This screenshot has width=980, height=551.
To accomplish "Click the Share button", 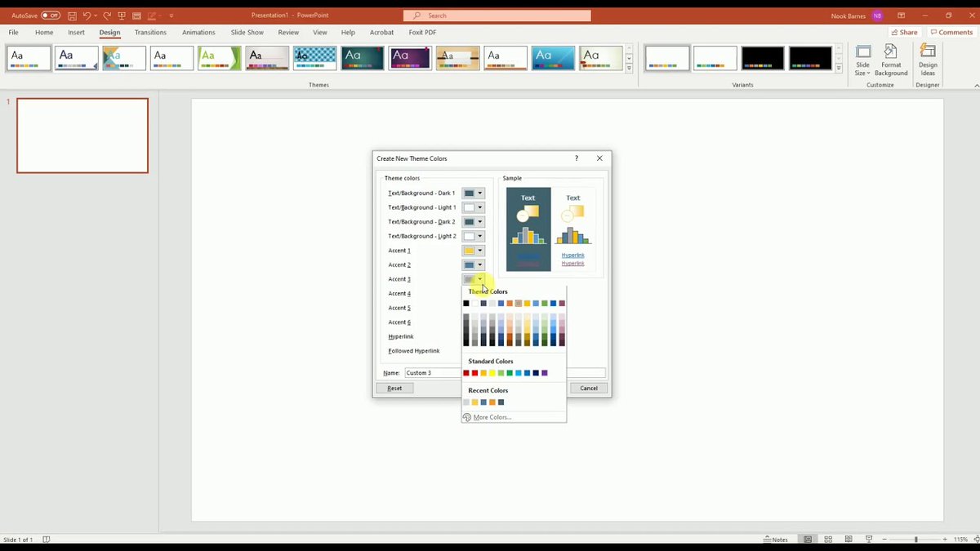I will pyautogui.click(x=904, y=33).
